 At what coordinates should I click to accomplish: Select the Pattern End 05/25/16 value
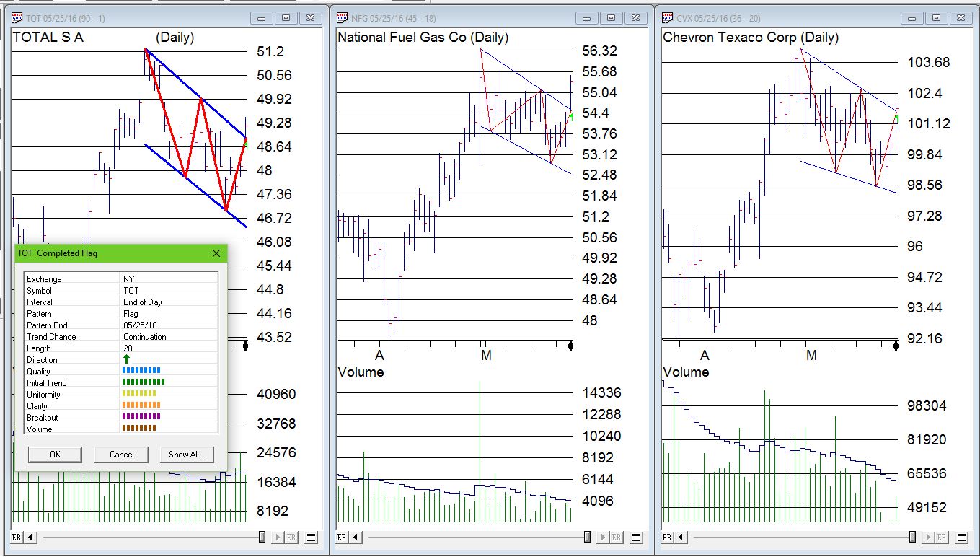(x=138, y=325)
